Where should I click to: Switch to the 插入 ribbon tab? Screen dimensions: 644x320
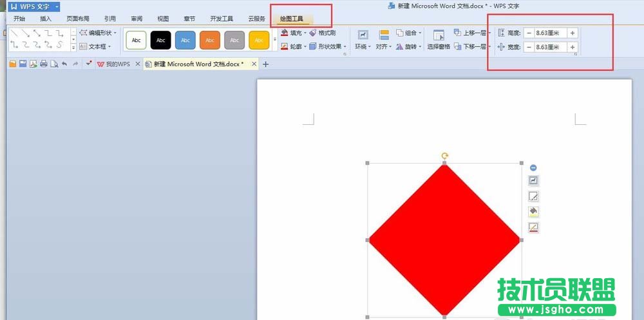[46, 19]
